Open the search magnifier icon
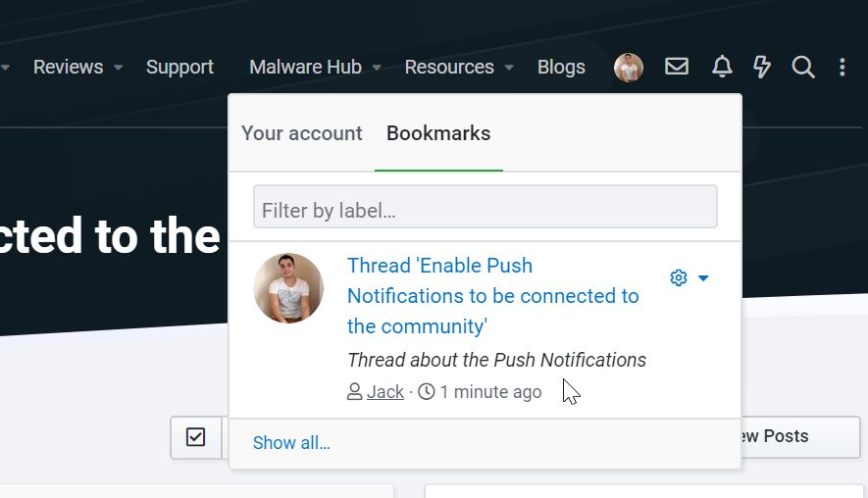This screenshot has height=498, width=868. pos(803,67)
